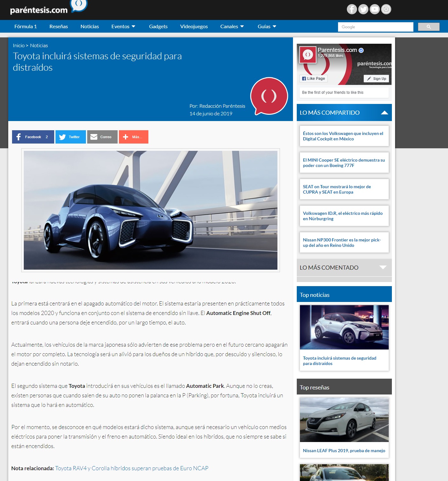The image size is (448, 481).
Task: Open the MINI Cooper SE eléctrico article
Action: click(x=344, y=163)
